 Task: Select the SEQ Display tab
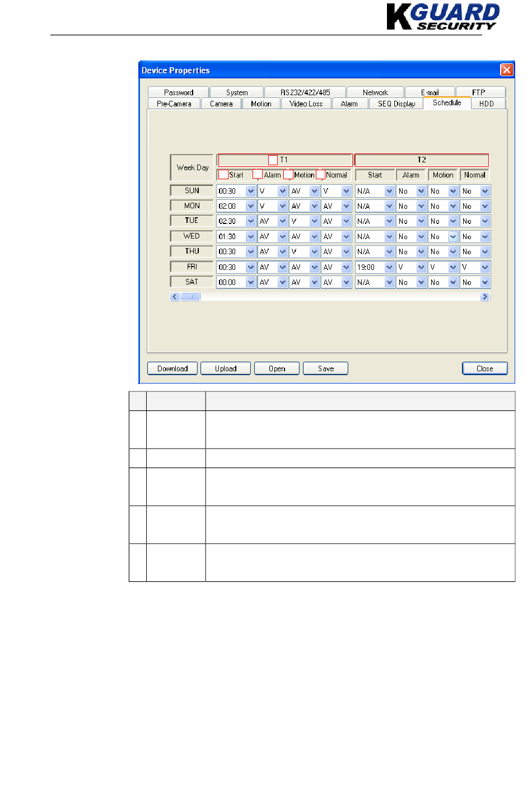pos(396,104)
